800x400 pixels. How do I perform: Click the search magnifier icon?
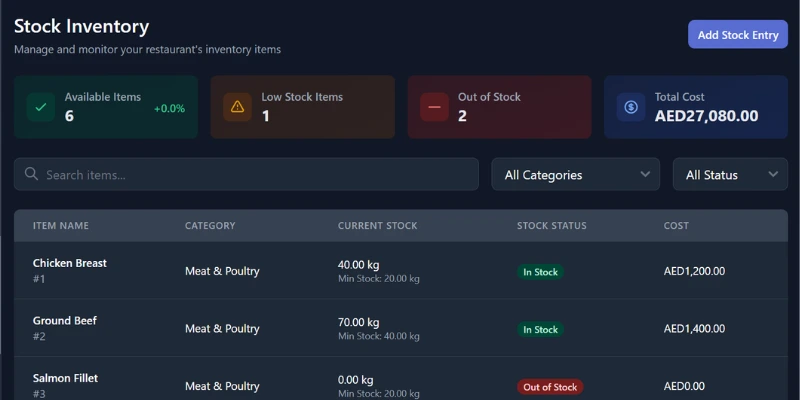[x=32, y=174]
